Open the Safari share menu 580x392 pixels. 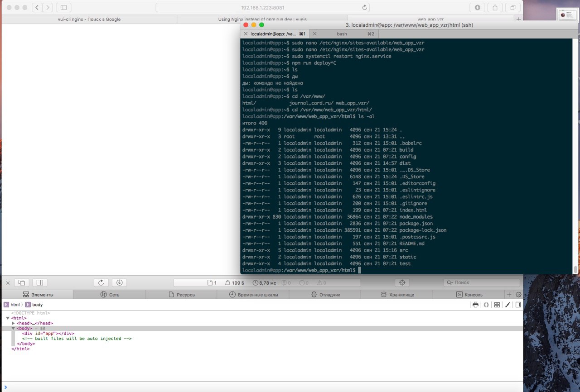[x=495, y=8]
